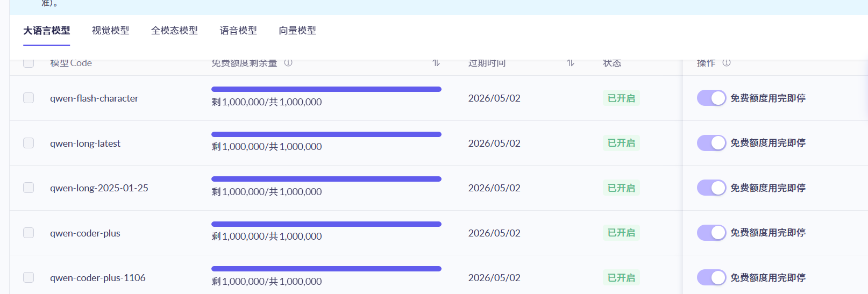The image size is (868, 294).
Task: Click 剩1,000,000/共1,000,000 text in qwen-long-latest row
Action: click(267, 147)
